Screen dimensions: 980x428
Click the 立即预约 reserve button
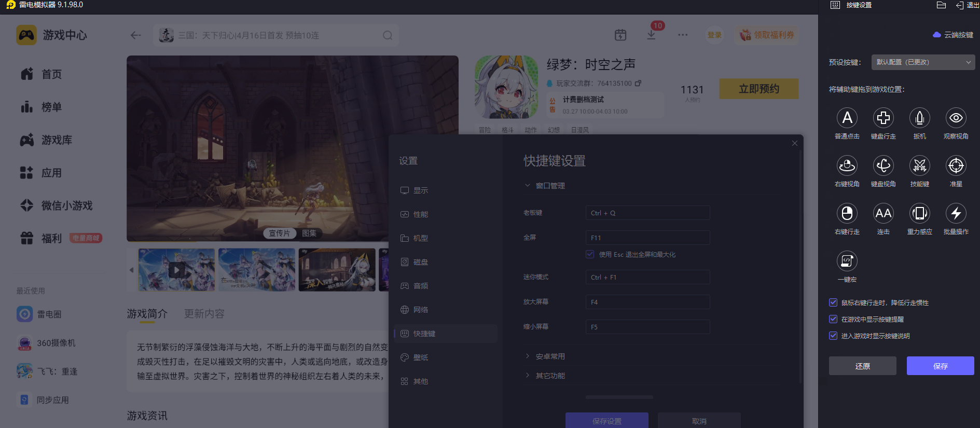click(759, 89)
